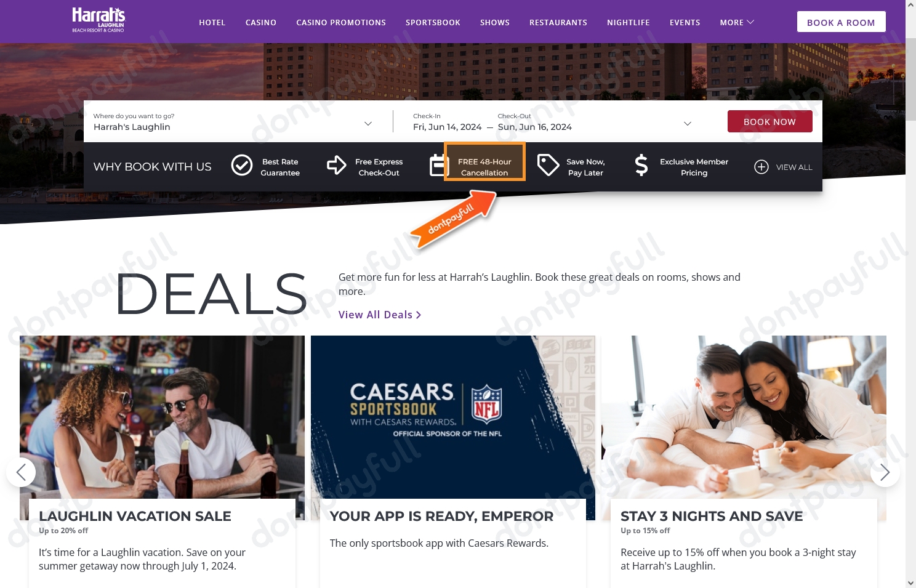
Task: Advance deals carousel with right arrow
Action: pos(885,472)
